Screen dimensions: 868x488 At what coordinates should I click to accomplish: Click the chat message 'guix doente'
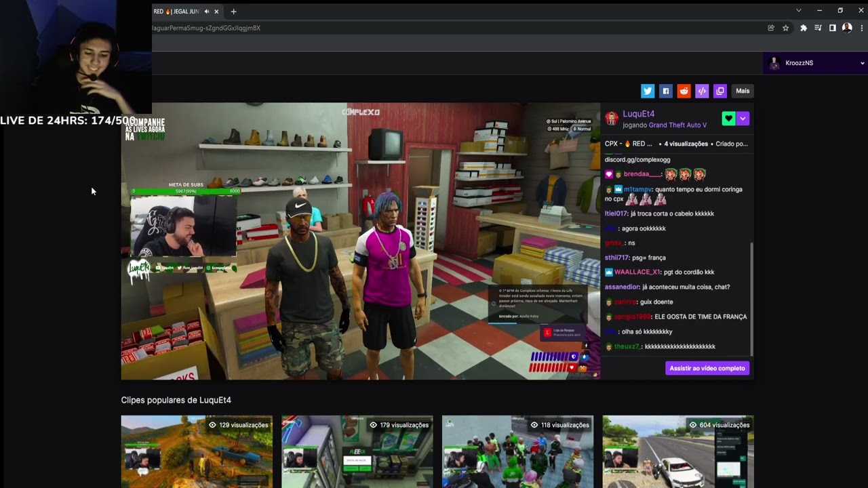pos(657,302)
